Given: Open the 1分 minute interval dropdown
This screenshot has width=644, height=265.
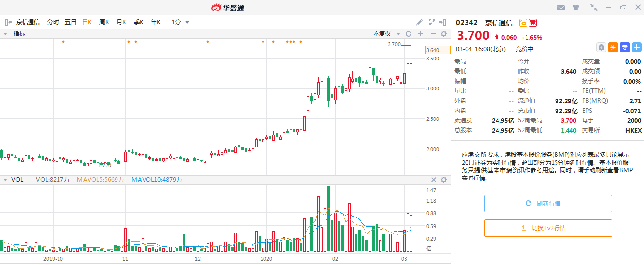Looking at the screenshot, I should click(180, 22).
